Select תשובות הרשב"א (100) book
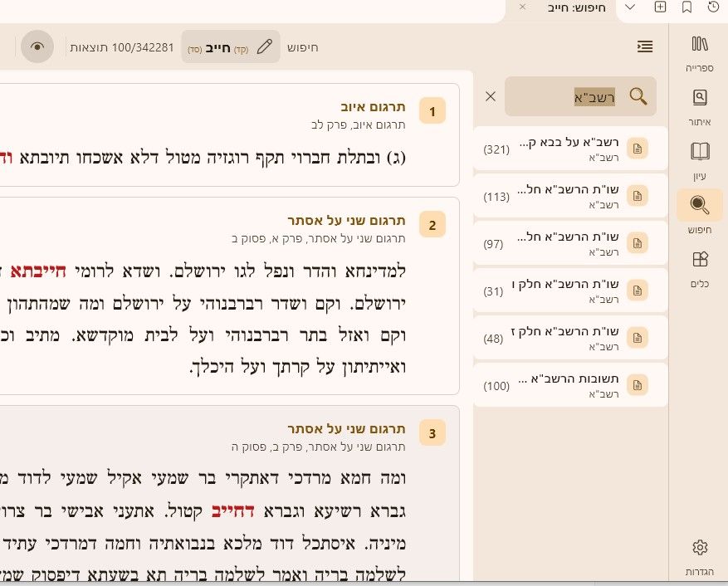Image resolution: width=728 pixels, height=586 pixels. 570,385
